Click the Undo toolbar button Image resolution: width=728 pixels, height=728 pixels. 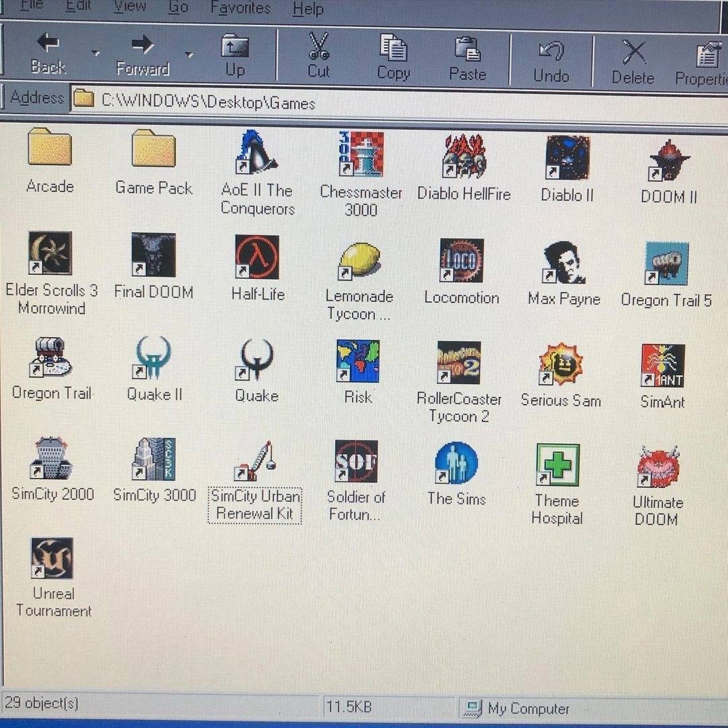[551, 62]
